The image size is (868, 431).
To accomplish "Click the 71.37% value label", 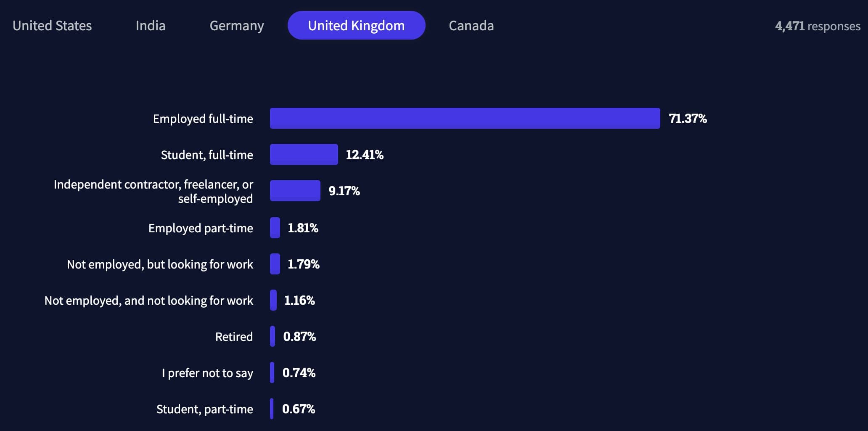I will point(688,119).
